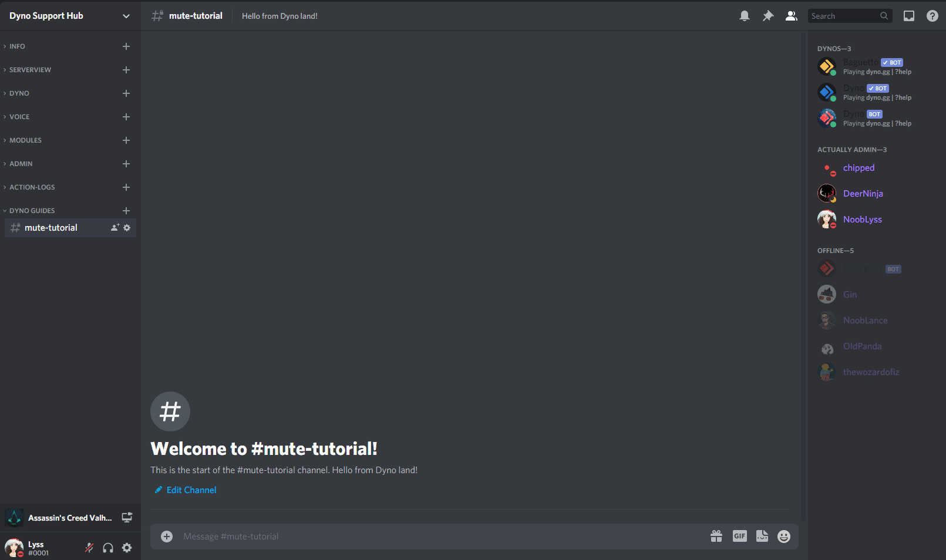This screenshot has width=946, height=560.
Task: Open pinned messages for this channel
Action: click(x=768, y=16)
